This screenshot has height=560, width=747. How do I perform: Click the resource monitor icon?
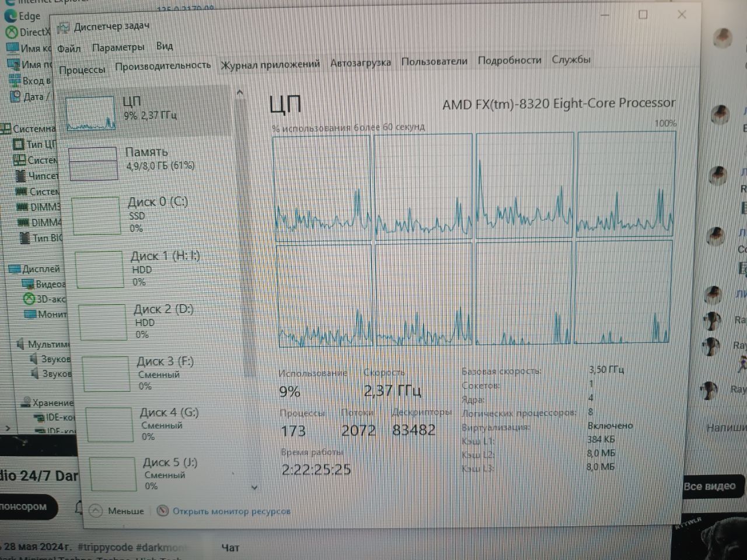point(162,510)
